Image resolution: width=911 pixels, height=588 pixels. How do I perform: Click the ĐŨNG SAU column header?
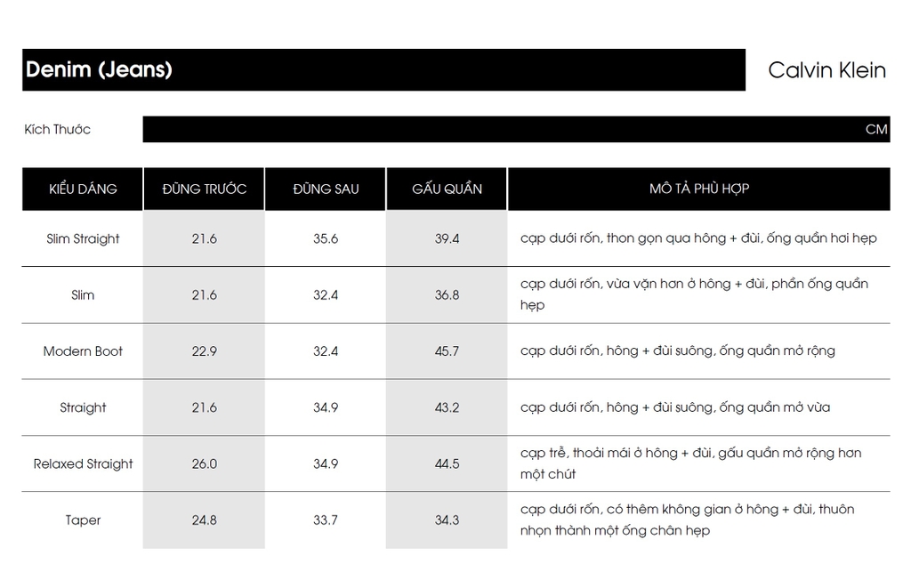(x=326, y=189)
